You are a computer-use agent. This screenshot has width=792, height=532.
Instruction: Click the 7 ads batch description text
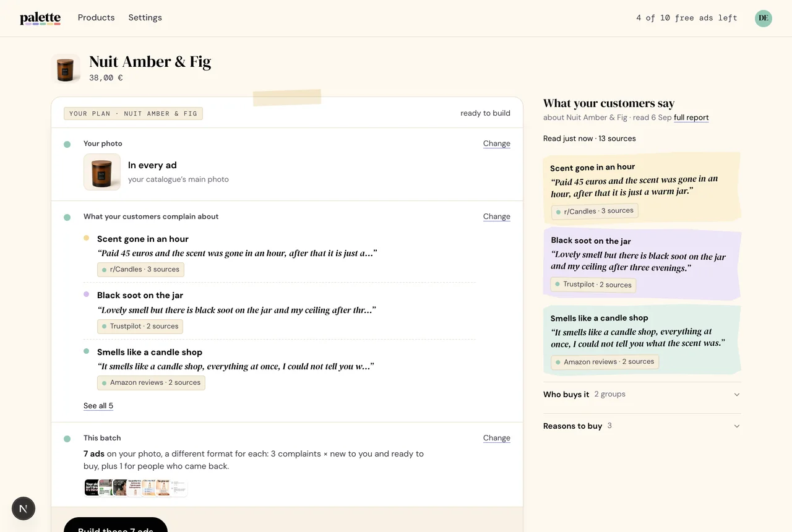coord(254,460)
